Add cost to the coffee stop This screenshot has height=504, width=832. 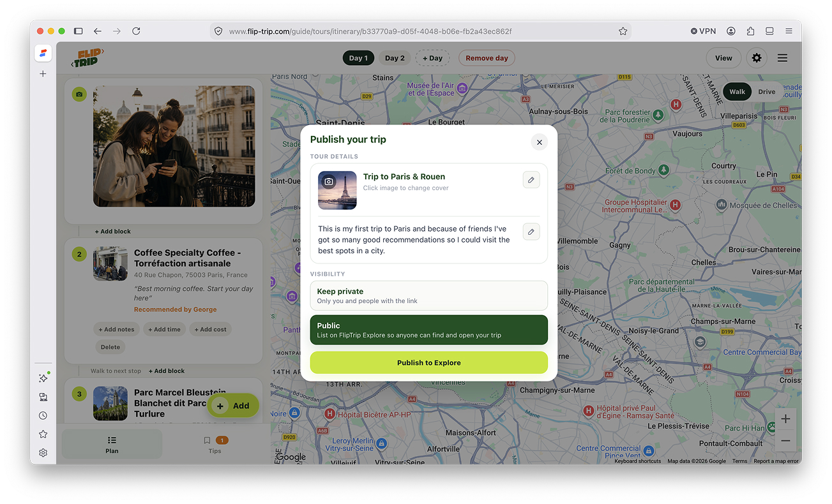pos(211,329)
